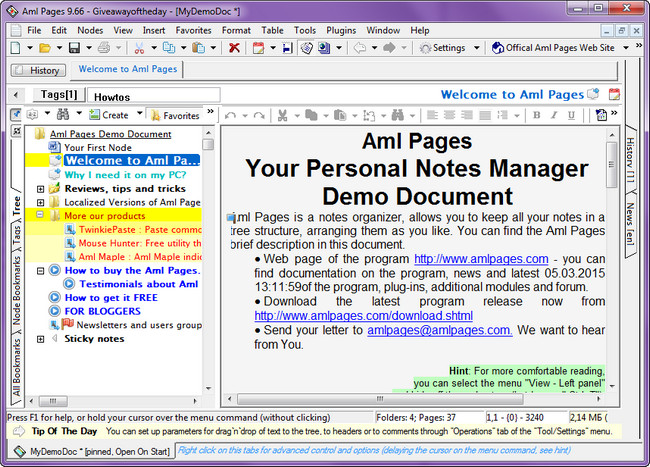Click the navigate Back arrow icon
This screenshot has width=650, height=467.
359,48
